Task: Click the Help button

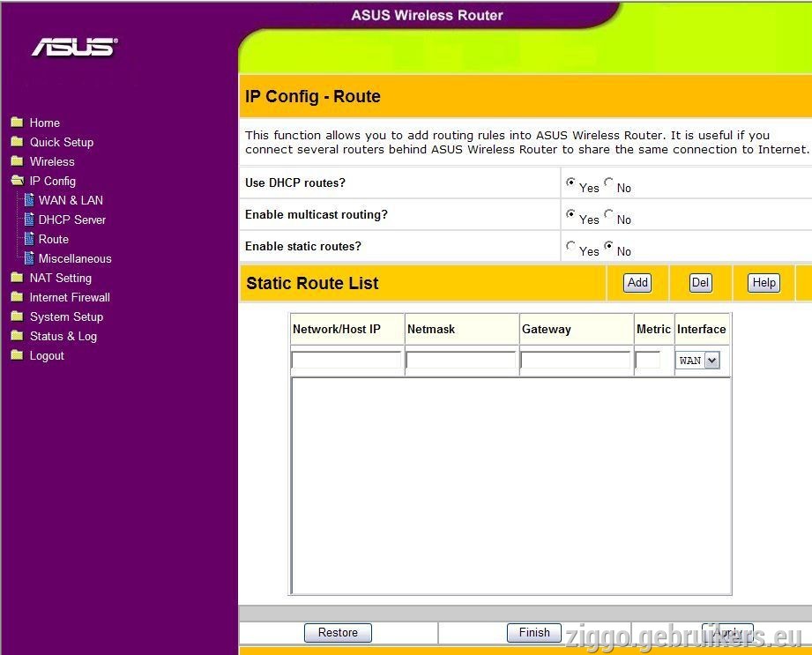Action: (764, 283)
